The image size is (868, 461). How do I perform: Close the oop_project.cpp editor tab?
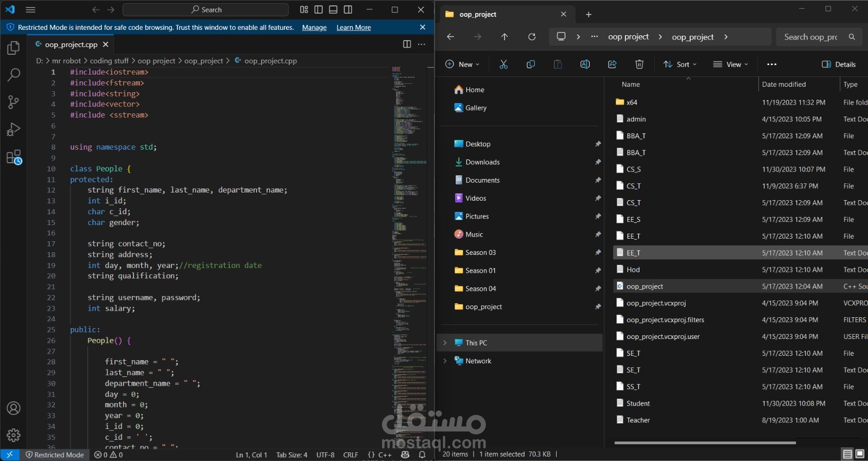[x=106, y=44]
